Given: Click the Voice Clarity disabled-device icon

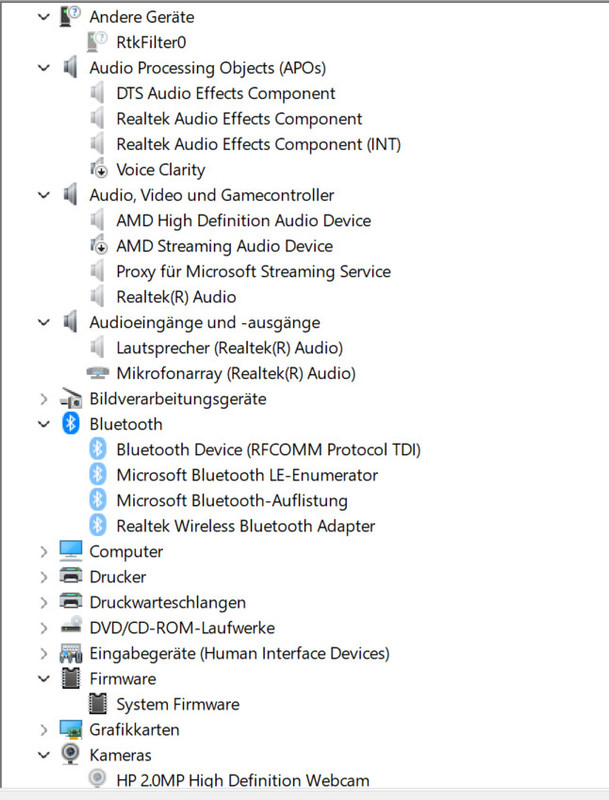Looking at the screenshot, I should [98, 169].
